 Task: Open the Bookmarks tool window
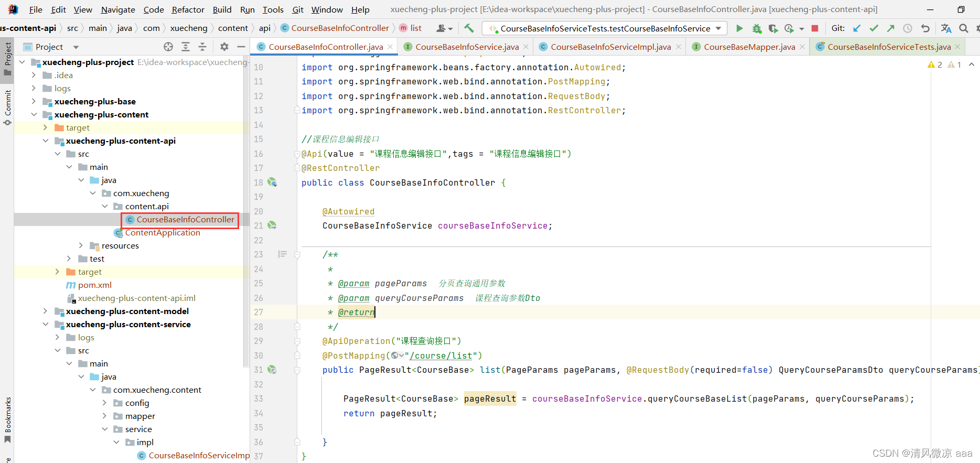[x=7, y=419]
